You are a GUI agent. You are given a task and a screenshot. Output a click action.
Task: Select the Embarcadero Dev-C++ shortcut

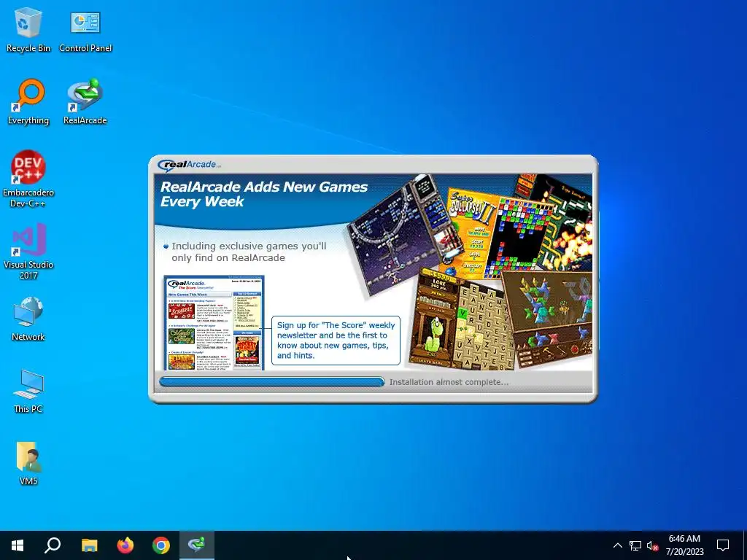28,179
